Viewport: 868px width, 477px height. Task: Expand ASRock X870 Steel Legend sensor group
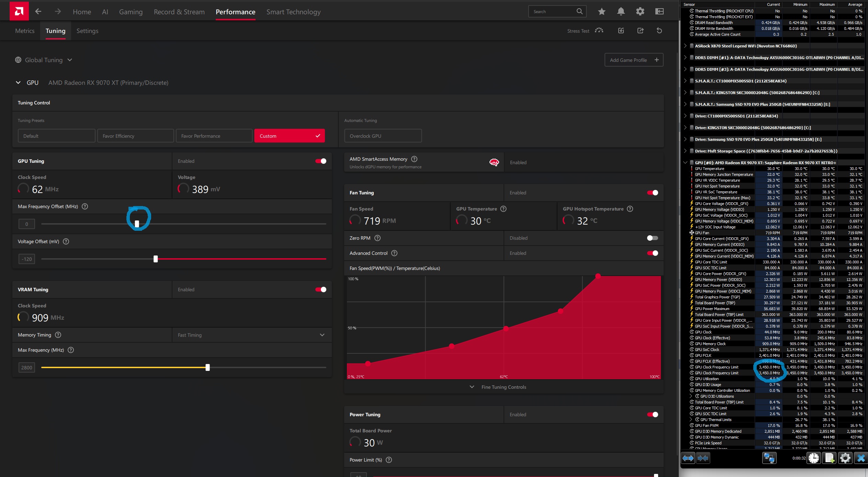(685, 46)
